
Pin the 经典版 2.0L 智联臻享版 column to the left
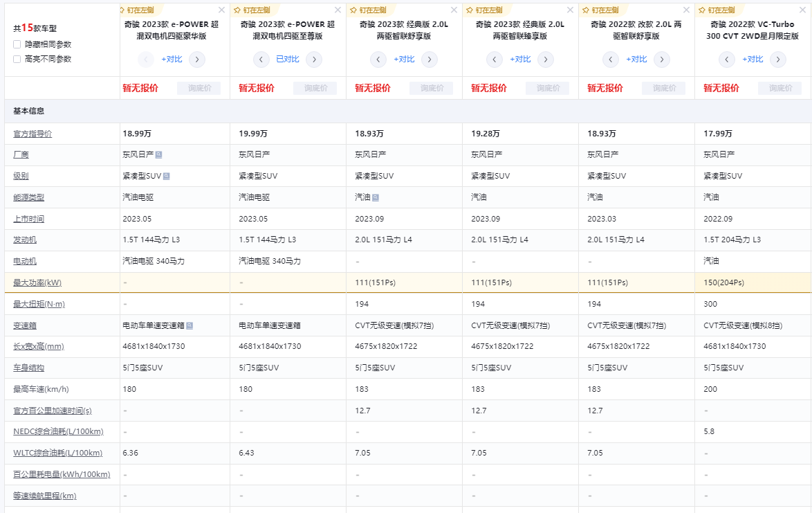point(486,10)
